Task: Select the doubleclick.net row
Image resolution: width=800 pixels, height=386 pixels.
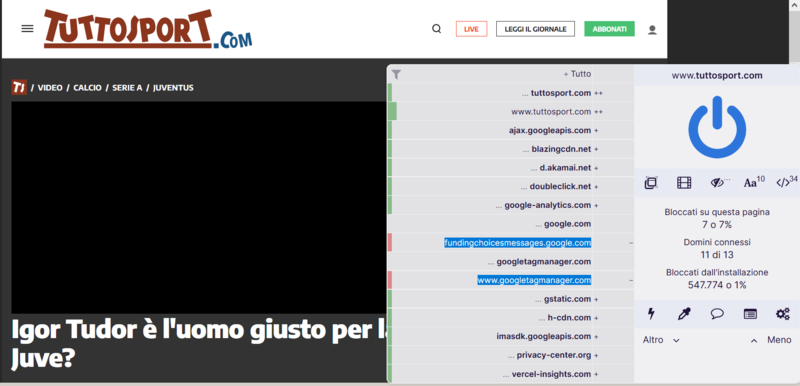Action: (511, 187)
